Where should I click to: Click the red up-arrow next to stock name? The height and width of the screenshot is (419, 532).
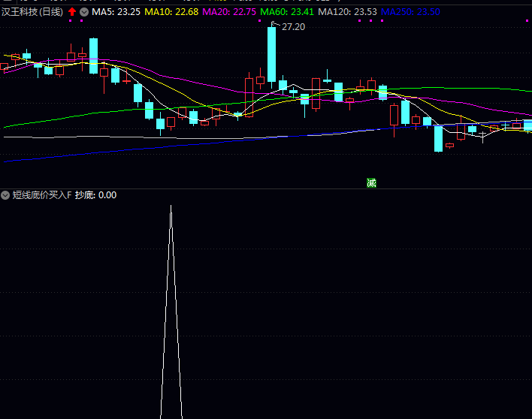coord(72,12)
